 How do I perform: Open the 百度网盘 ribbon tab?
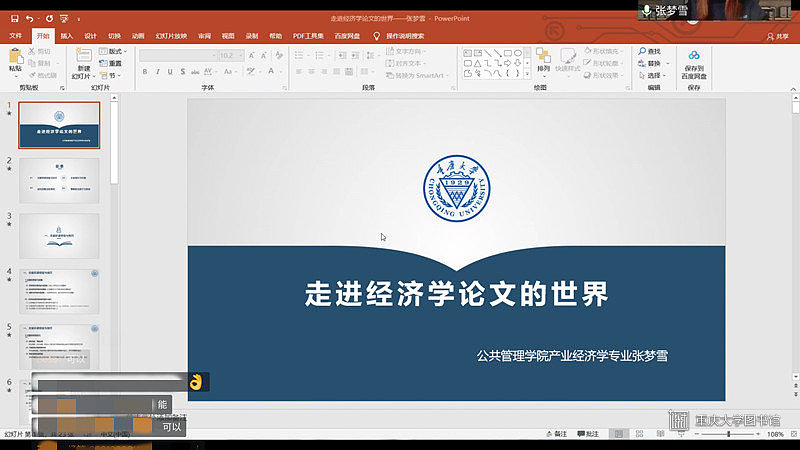pyautogui.click(x=347, y=36)
